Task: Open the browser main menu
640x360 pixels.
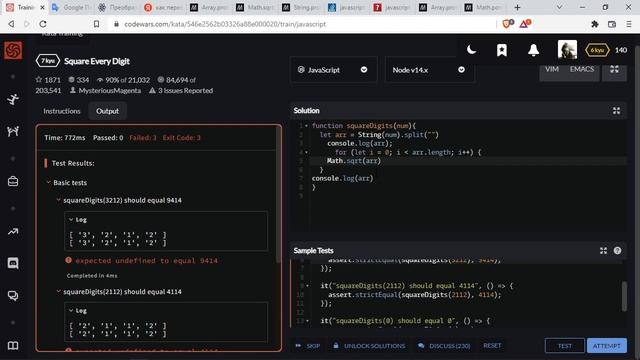Action: tap(629, 24)
